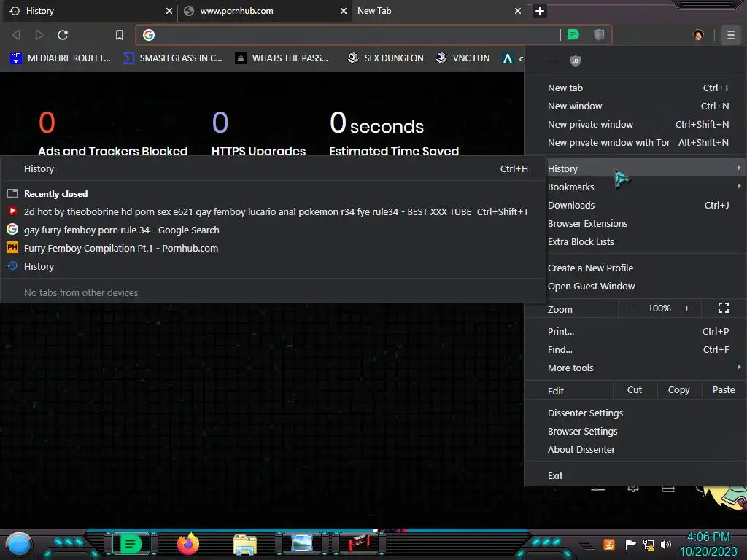Close the New Tab tab

click(518, 11)
